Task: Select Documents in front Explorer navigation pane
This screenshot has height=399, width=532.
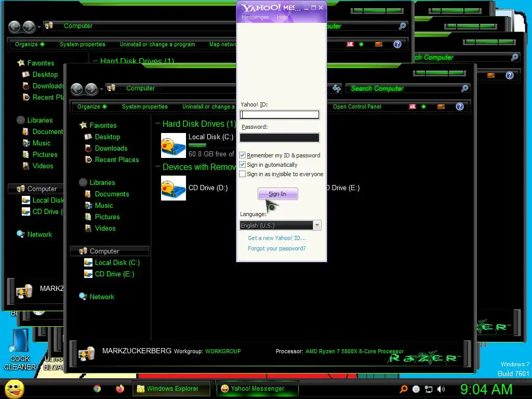Action: (112, 194)
